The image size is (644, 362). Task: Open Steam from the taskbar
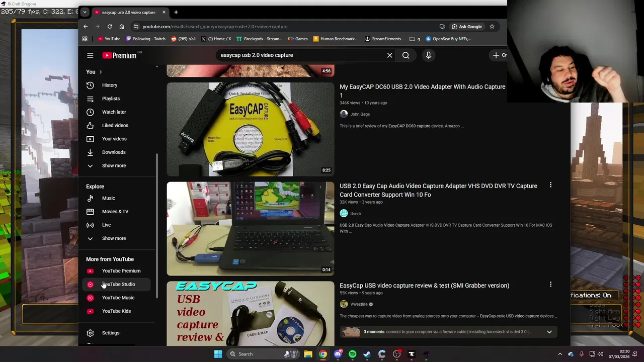click(367, 354)
